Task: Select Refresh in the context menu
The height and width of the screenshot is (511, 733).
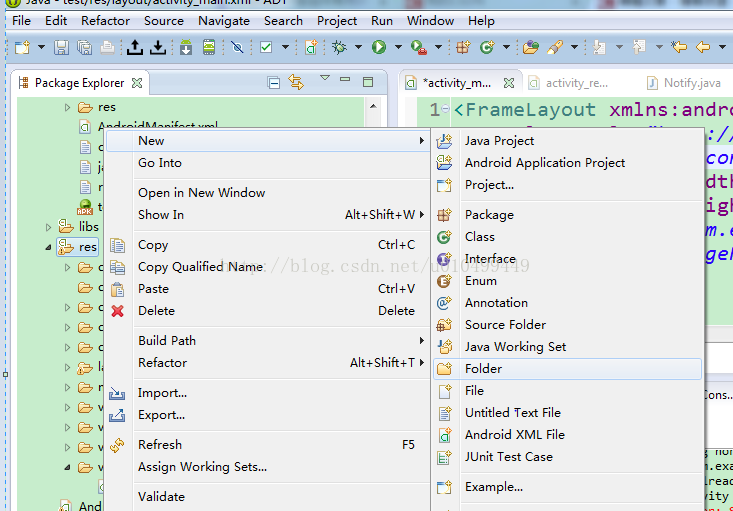Action: [266, 445]
